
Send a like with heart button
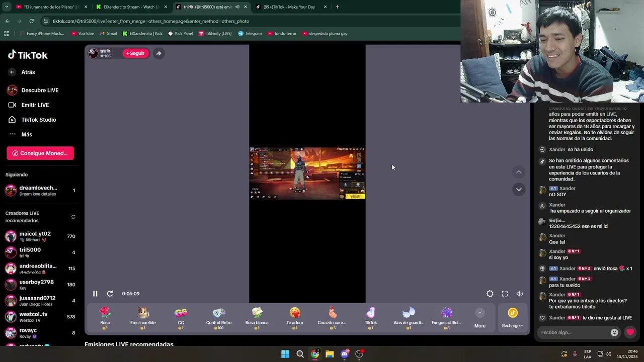pos(630,332)
